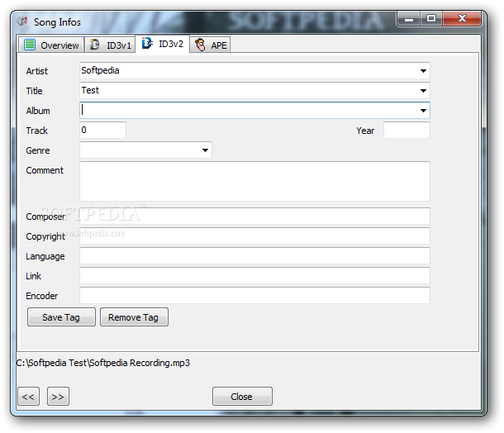The width and height of the screenshot is (504, 433).
Task: Click the Language input field
Action: pos(254,256)
